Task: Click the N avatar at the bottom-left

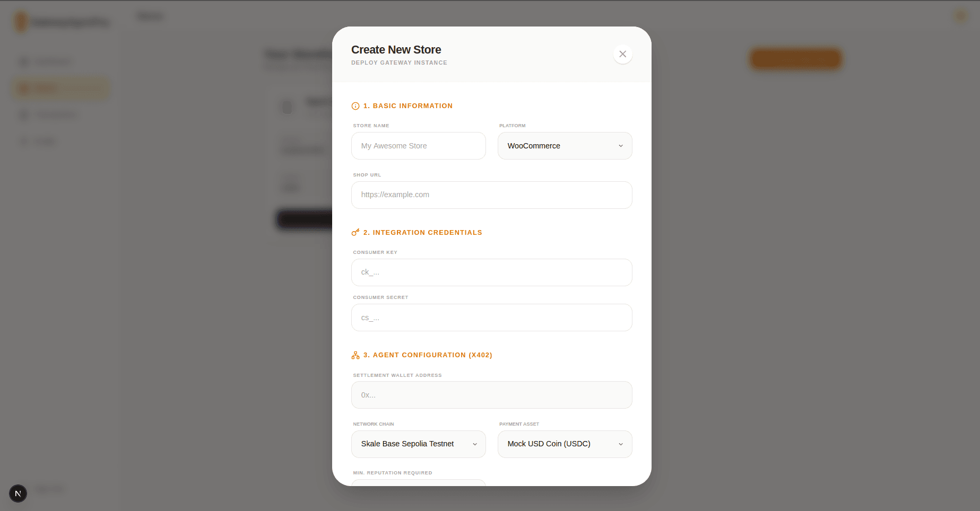Action: pos(18,493)
